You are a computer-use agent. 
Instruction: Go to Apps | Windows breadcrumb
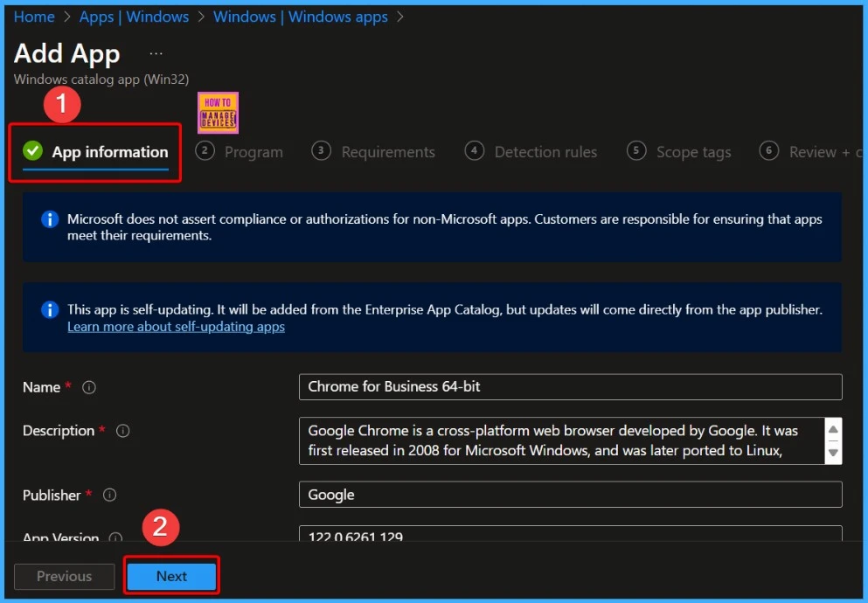point(134,17)
